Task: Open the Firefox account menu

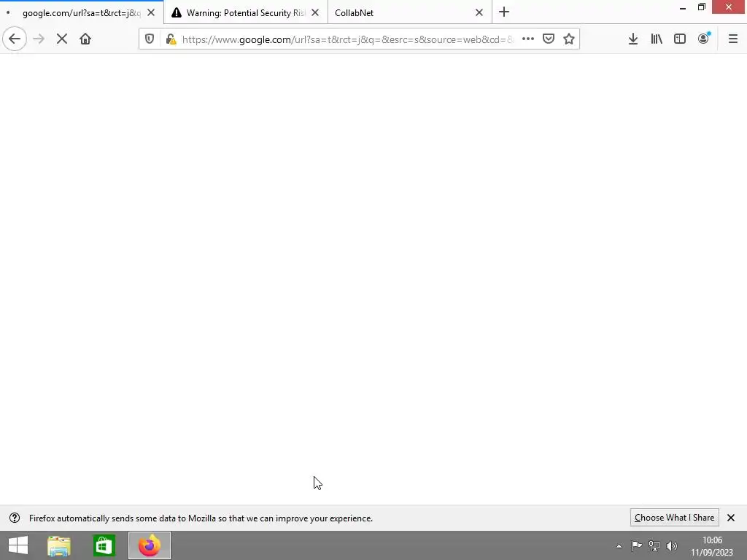Action: point(704,39)
